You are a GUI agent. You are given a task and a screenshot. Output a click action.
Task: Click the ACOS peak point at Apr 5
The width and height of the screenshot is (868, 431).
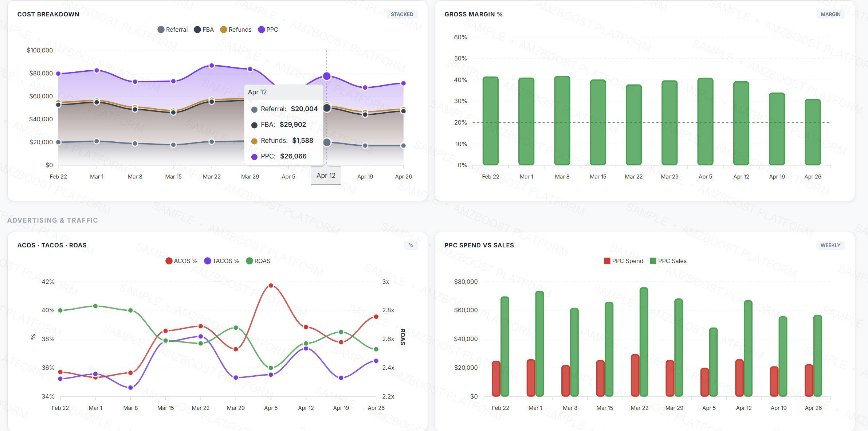[271, 286]
